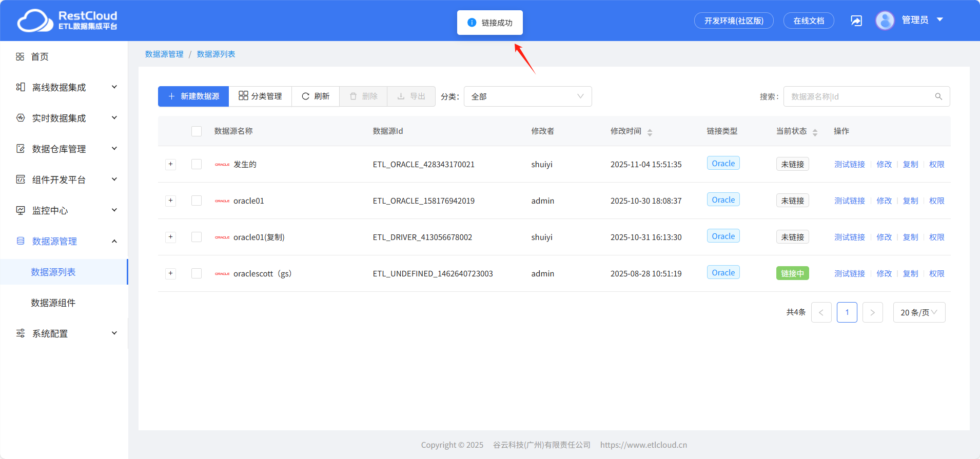Expand row details for oracle01
The height and width of the screenshot is (459, 980).
171,201
